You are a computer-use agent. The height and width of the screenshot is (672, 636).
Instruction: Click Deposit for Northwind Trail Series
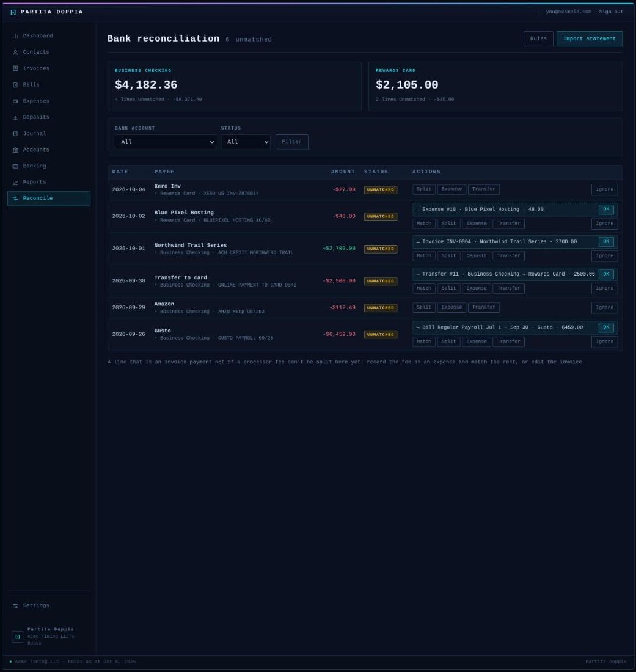pyautogui.click(x=476, y=256)
